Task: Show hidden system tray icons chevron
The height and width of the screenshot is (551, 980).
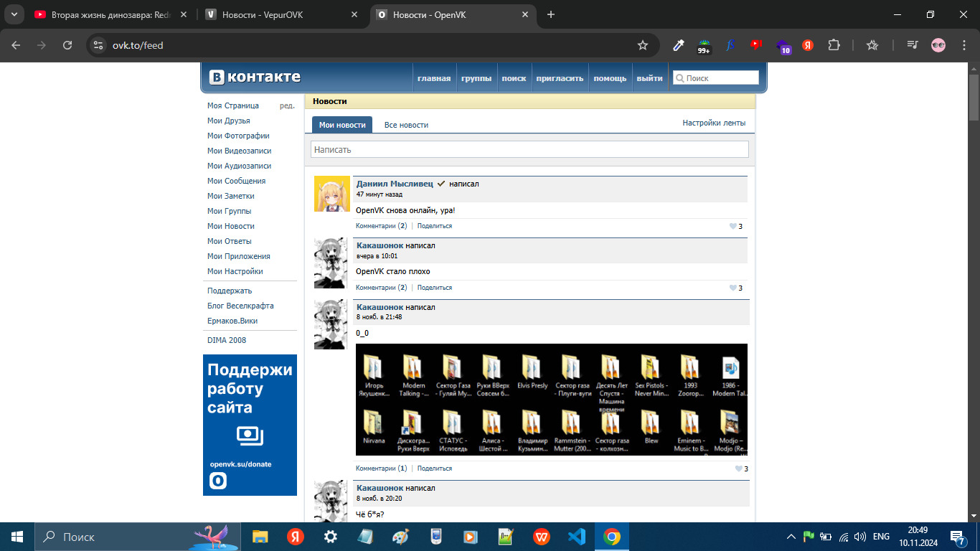Action: pyautogui.click(x=791, y=537)
